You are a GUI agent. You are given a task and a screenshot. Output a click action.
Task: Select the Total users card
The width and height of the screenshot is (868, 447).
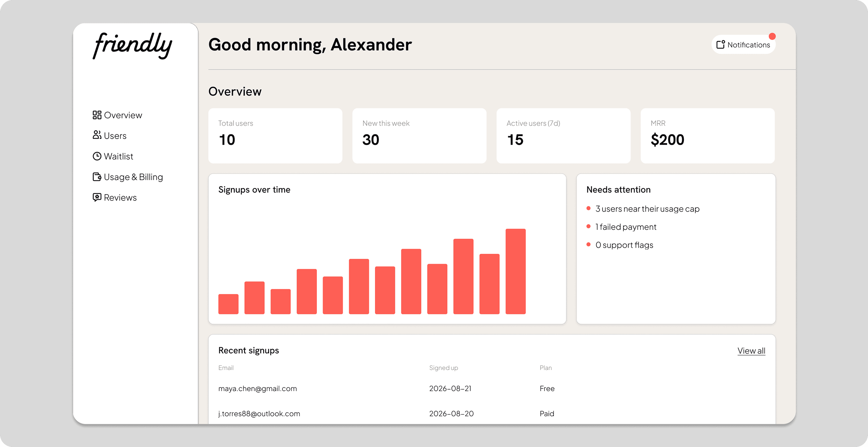click(x=275, y=136)
